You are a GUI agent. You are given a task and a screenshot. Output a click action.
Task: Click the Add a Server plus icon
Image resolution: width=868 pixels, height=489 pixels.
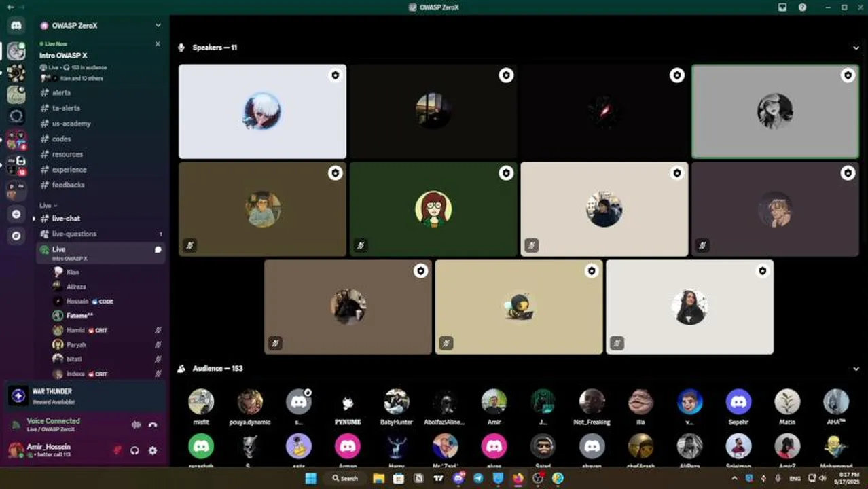point(16,214)
